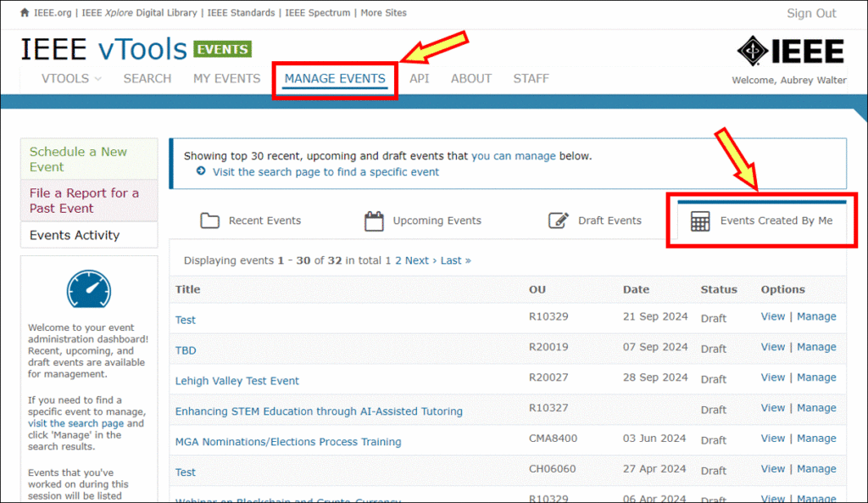Click the home icon beside IEEE.org
The image size is (868, 503).
point(25,12)
